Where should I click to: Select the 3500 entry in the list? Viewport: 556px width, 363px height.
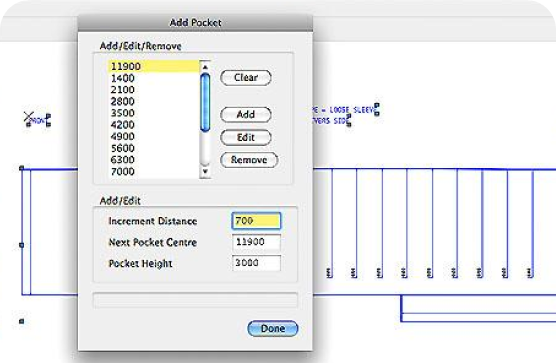click(154, 113)
